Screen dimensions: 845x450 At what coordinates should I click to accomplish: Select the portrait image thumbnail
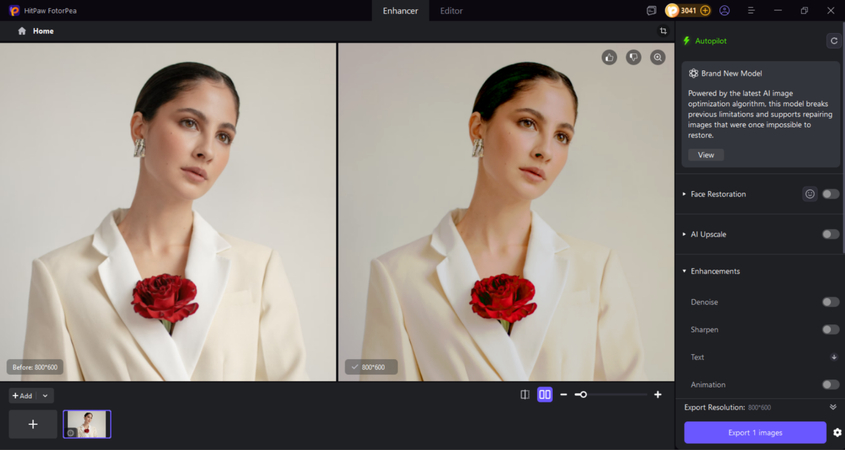(87, 424)
